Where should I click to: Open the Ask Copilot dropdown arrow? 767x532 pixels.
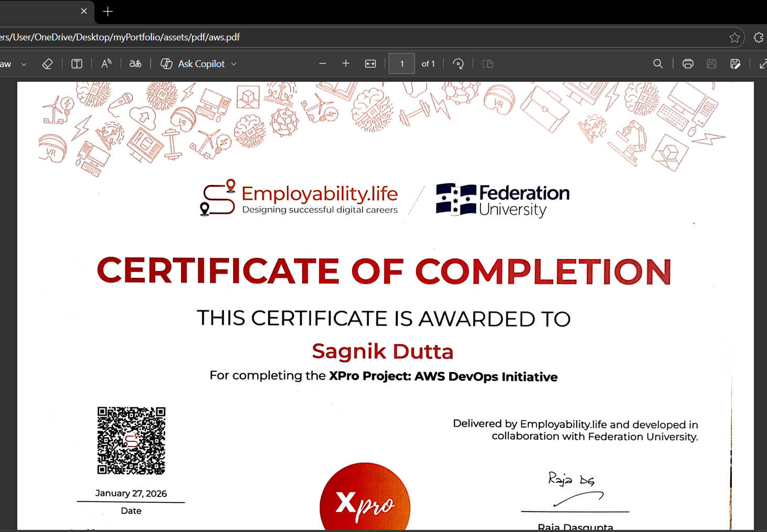(234, 64)
